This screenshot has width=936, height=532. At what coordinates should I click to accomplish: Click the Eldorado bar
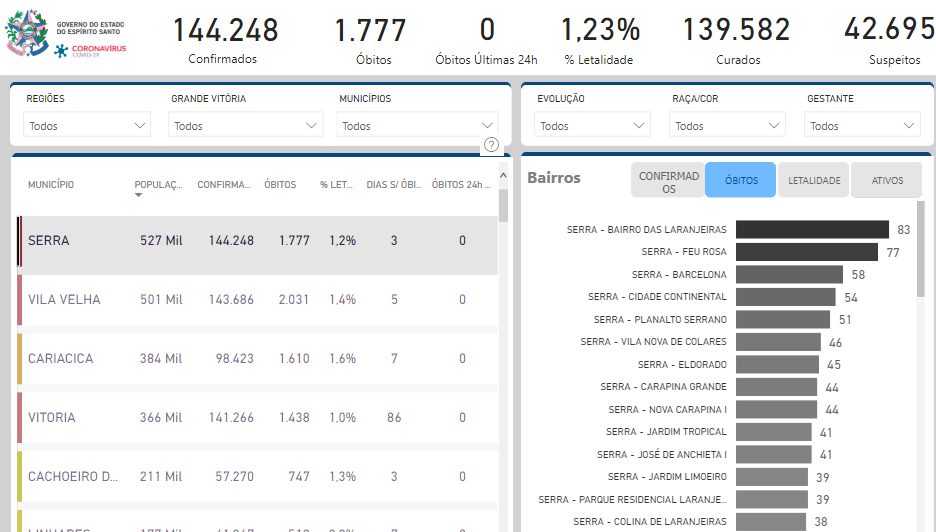[x=777, y=364]
